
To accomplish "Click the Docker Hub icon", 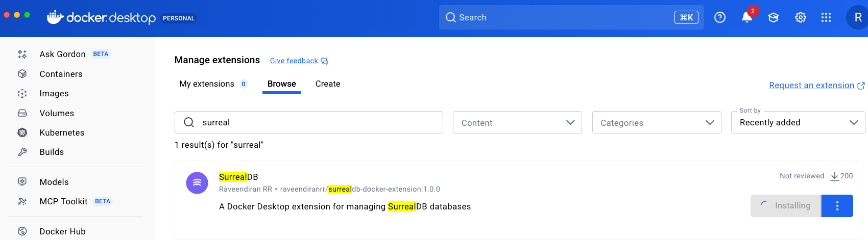I will point(22,231).
